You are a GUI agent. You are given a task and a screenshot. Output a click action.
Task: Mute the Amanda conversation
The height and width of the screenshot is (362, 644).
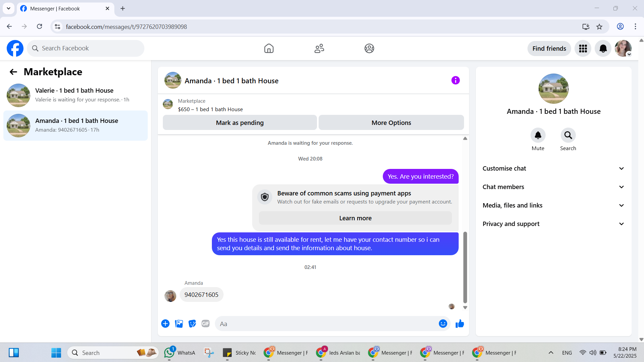pyautogui.click(x=538, y=135)
